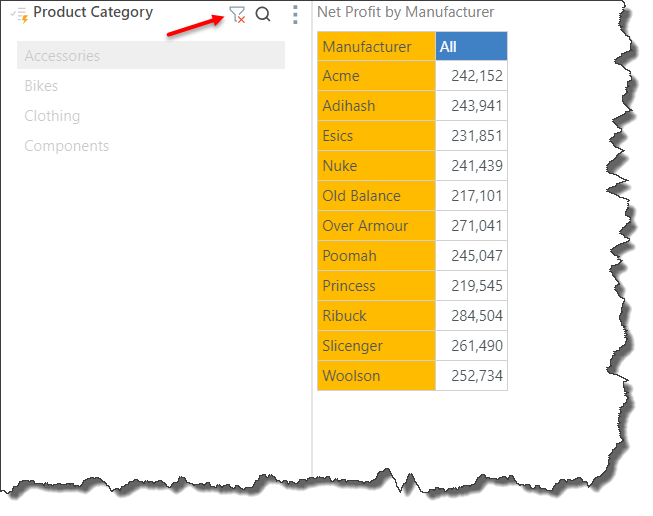Select the Slicenger row label

pos(376,346)
